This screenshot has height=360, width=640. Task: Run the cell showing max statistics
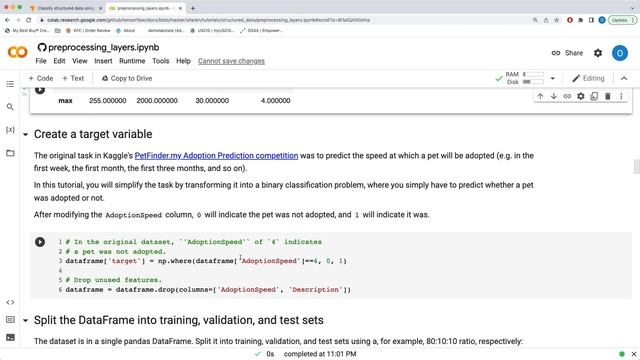pos(40,90)
